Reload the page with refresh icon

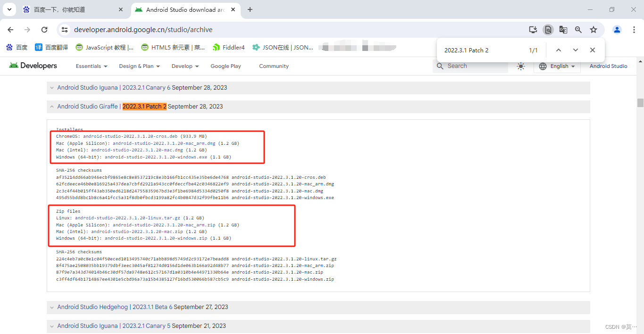pyautogui.click(x=44, y=30)
